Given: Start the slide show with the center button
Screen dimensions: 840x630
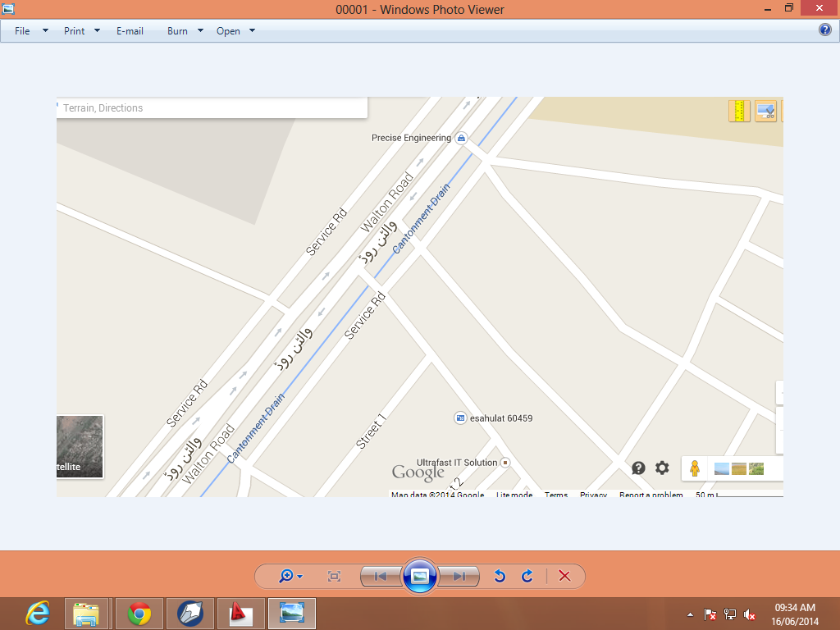Looking at the screenshot, I should [x=420, y=577].
